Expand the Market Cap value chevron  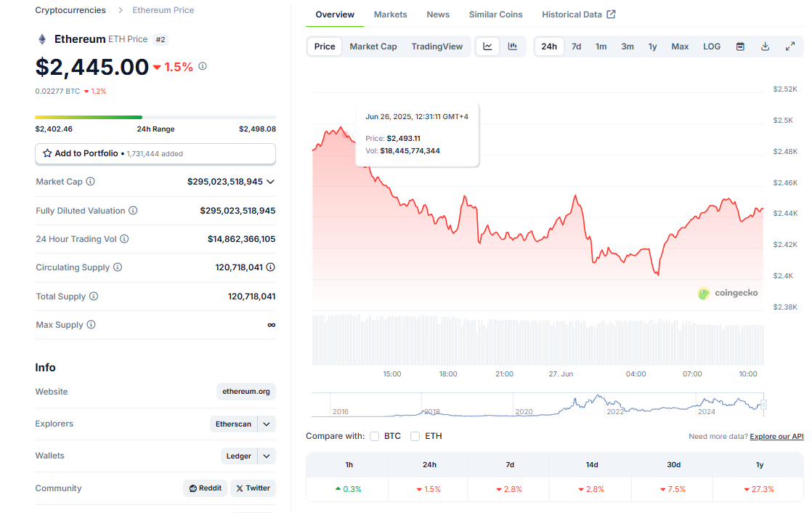[x=270, y=182]
